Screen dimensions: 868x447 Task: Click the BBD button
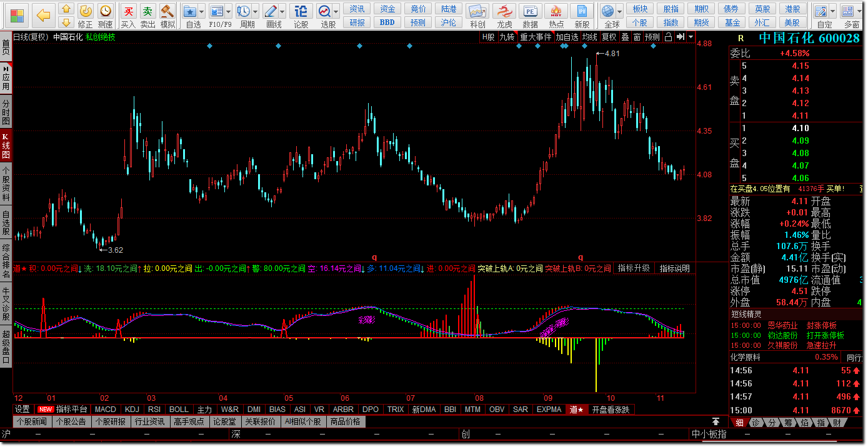point(387,22)
